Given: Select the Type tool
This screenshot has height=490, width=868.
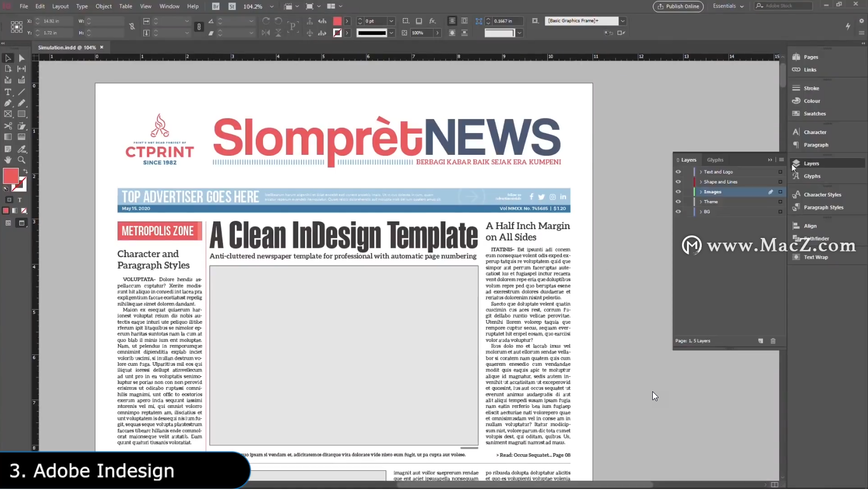Looking at the screenshot, I should point(8,92).
